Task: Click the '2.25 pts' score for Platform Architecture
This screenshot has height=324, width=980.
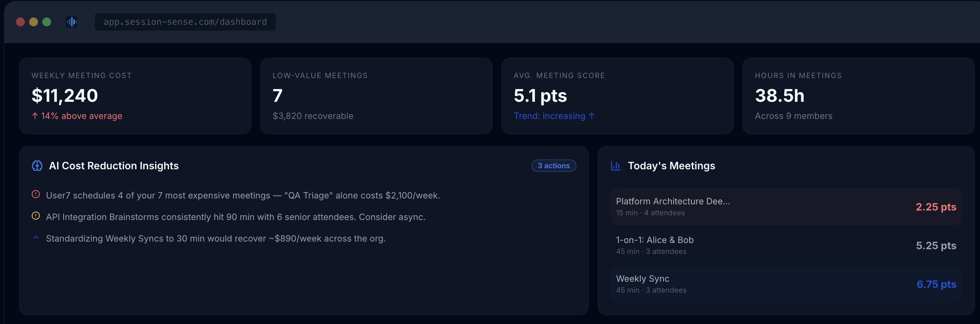Action: [936, 207]
